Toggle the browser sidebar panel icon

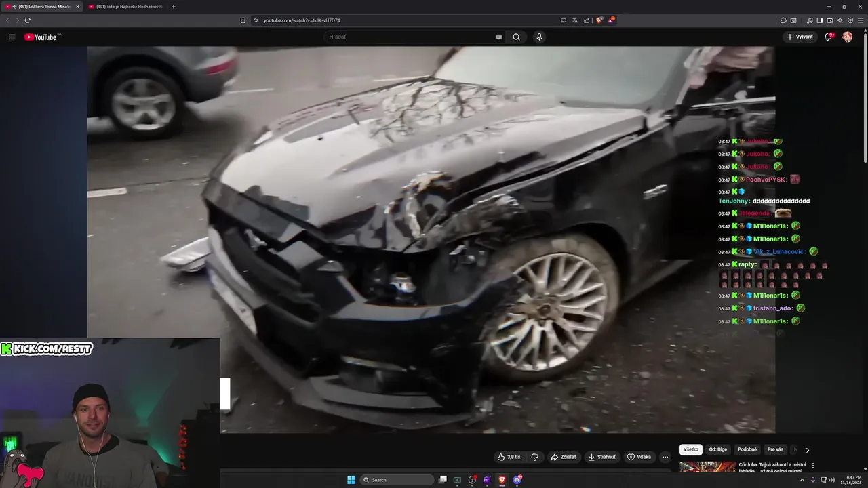click(x=820, y=20)
